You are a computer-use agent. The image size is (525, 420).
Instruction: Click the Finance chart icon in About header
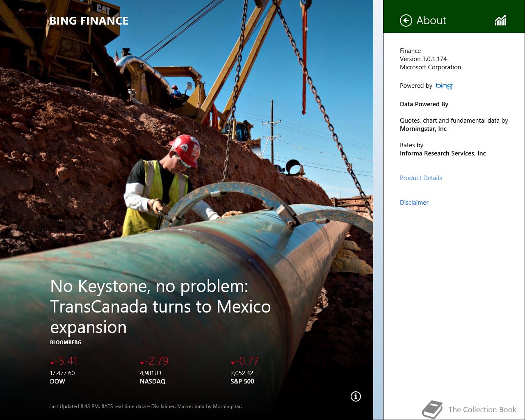tap(500, 21)
